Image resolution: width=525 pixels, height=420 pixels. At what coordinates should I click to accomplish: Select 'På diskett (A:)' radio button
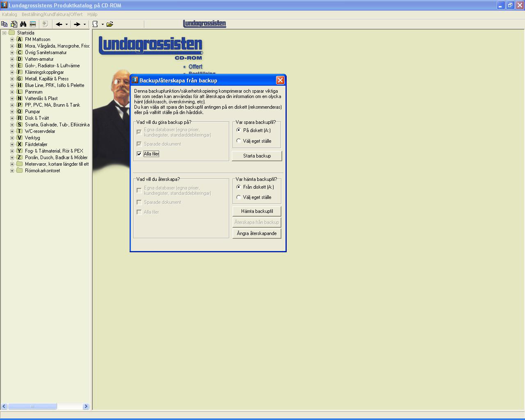(x=239, y=130)
